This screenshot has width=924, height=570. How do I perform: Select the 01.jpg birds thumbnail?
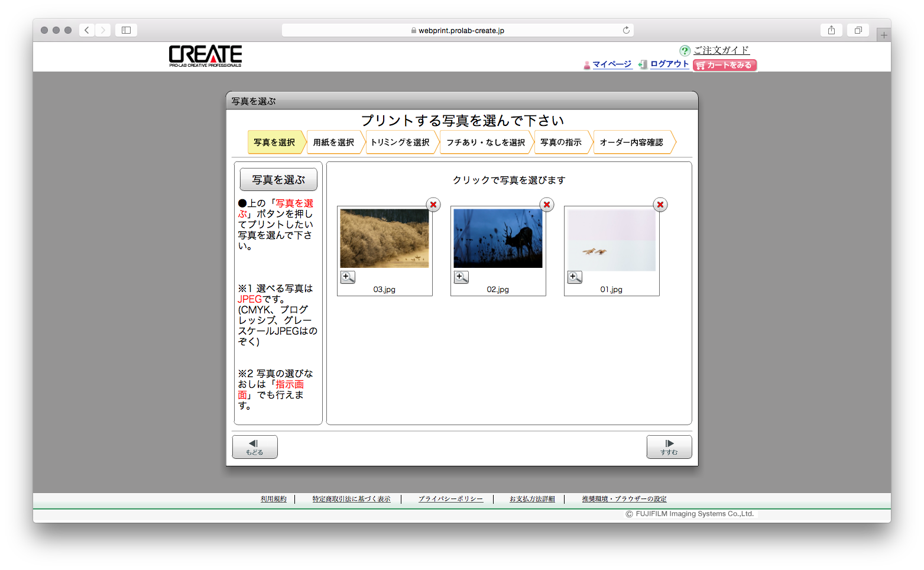tap(611, 240)
